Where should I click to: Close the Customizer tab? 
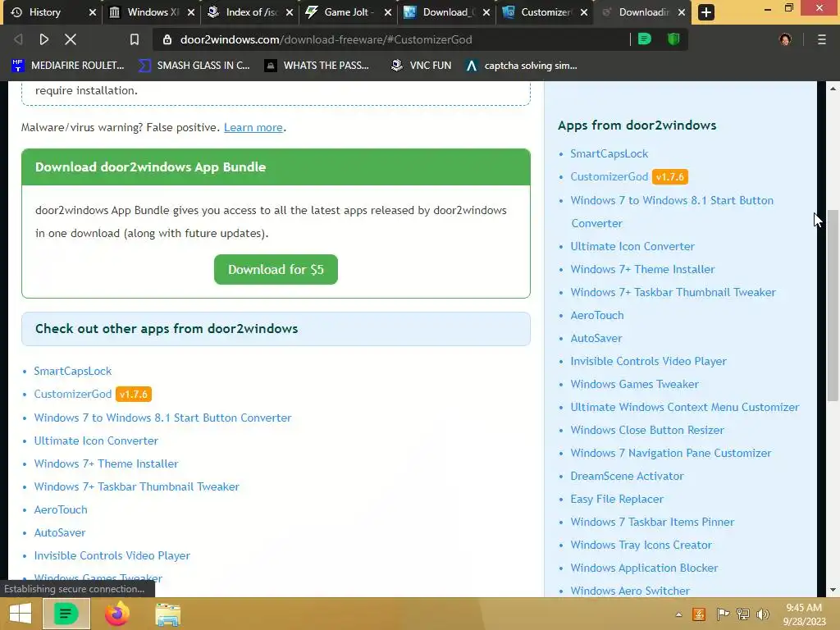click(584, 12)
